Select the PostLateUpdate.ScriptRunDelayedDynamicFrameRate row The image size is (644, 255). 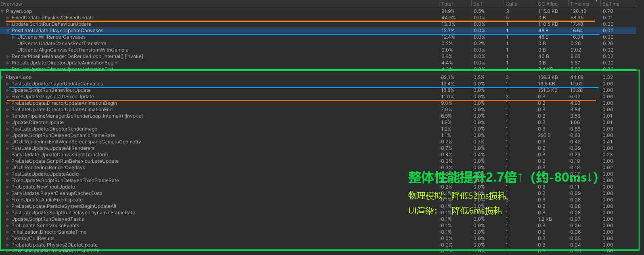point(318,213)
